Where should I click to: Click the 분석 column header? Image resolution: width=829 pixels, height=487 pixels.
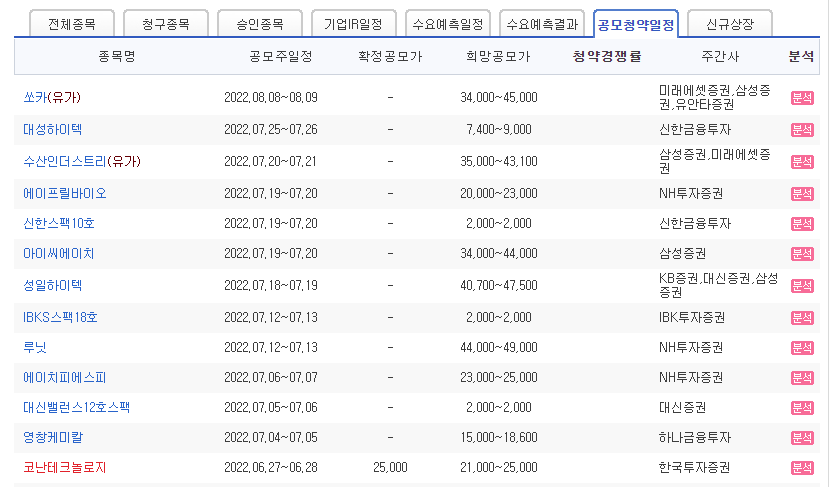[801, 57]
